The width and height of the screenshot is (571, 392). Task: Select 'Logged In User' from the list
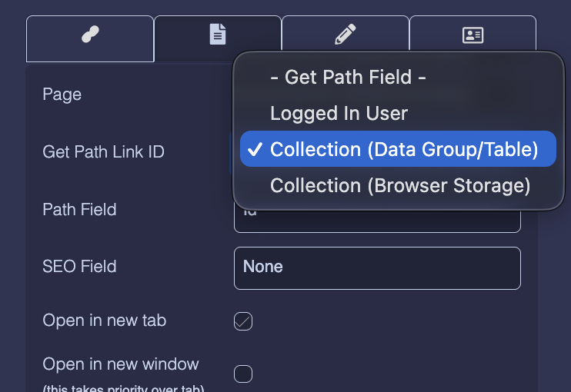(x=339, y=114)
